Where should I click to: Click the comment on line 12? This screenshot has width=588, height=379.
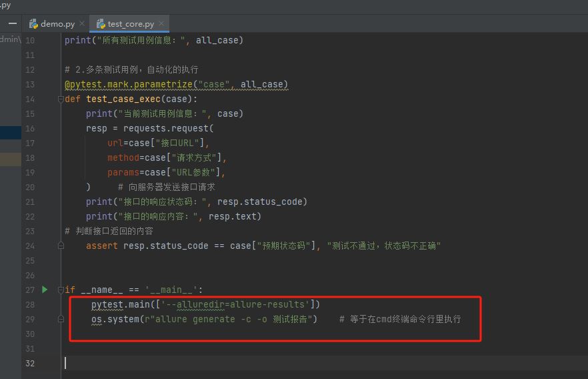pyautogui.click(x=131, y=70)
